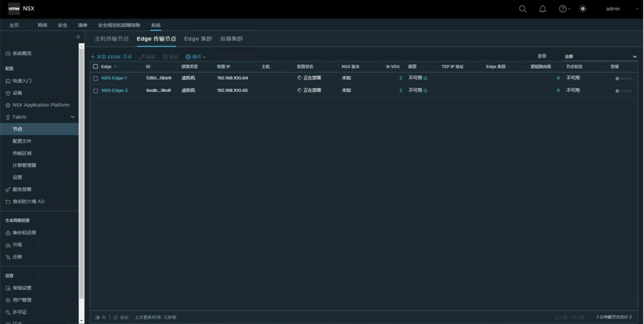Click NXS-Edge-1 alarm level bar
The height and width of the screenshot is (324, 644).
[x=626, y=78]
